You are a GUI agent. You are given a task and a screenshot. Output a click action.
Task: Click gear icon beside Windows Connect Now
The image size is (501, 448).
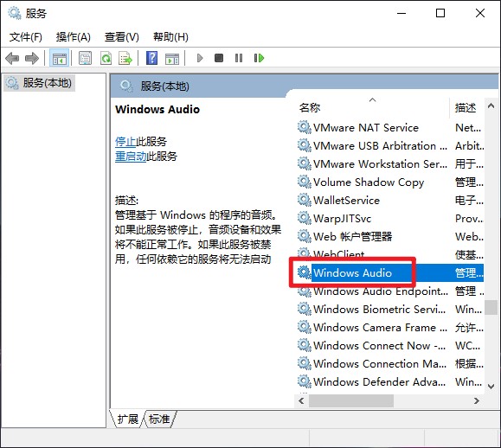click(304, 345)
